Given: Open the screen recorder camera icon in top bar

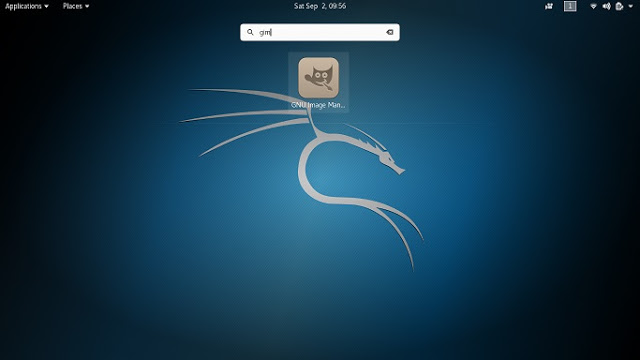Looking at the screenshot, I should (x=549, y=6).
